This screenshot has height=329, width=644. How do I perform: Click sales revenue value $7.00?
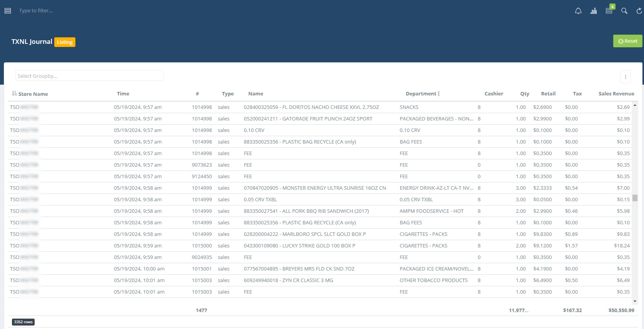tap(623, 188)
